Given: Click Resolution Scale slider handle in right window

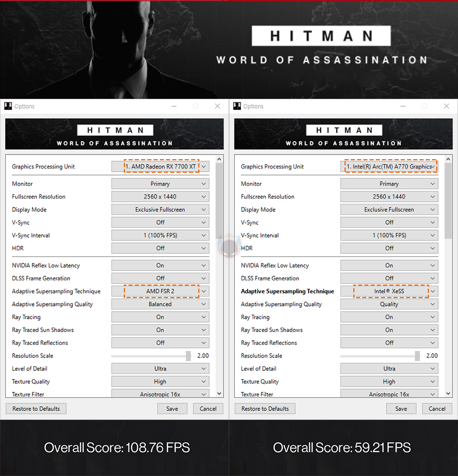Looking at the screenshot, I should tap(417, 356).
